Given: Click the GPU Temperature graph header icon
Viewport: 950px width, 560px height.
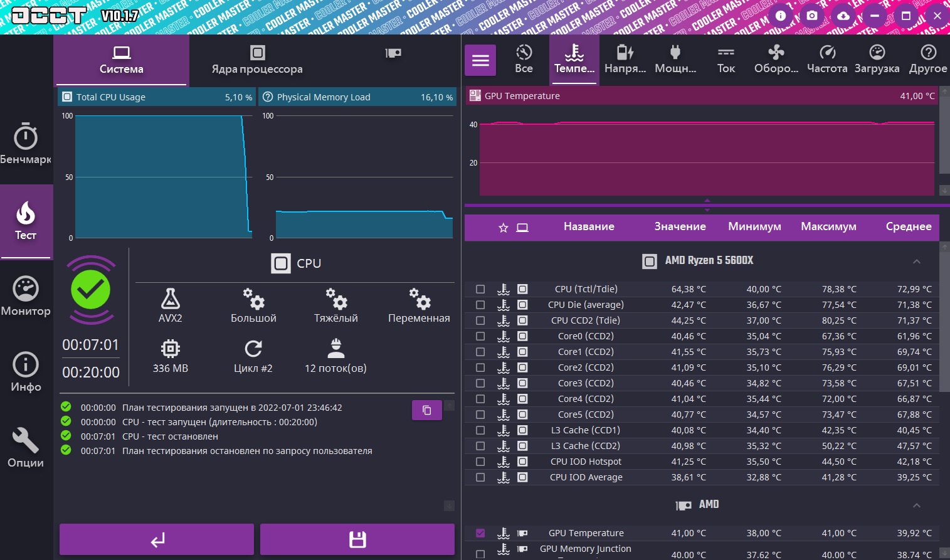Looking at the screenshot, I should click(x=475, y=96).
